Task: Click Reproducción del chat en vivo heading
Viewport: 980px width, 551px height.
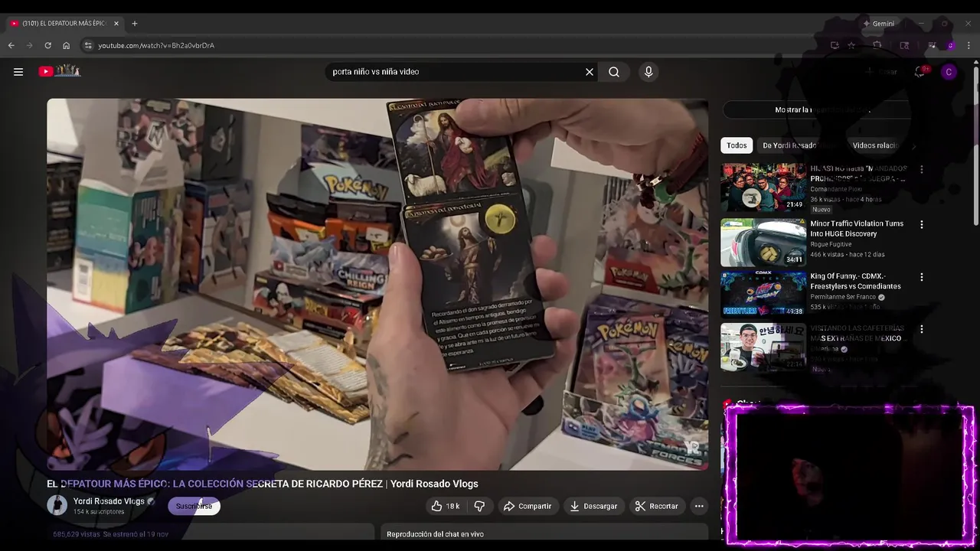Action: (435, 534)
